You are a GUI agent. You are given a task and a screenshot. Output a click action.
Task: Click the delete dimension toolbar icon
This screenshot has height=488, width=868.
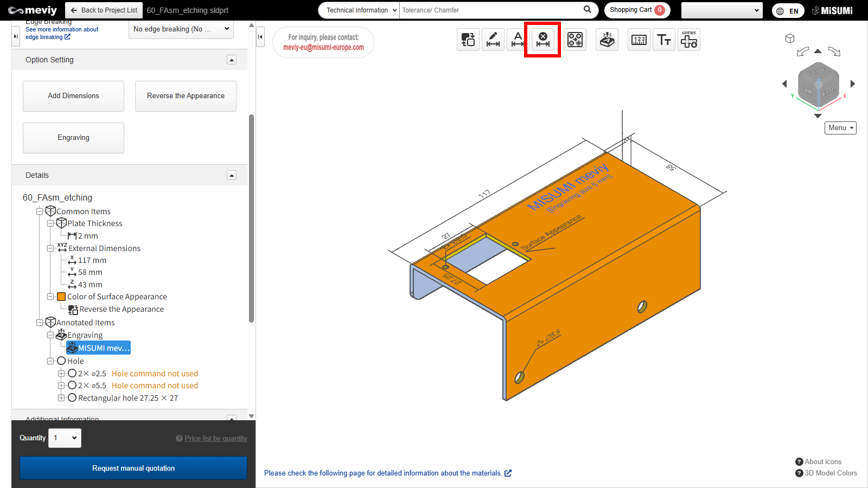pyautogui.click(x=542, y=40)
